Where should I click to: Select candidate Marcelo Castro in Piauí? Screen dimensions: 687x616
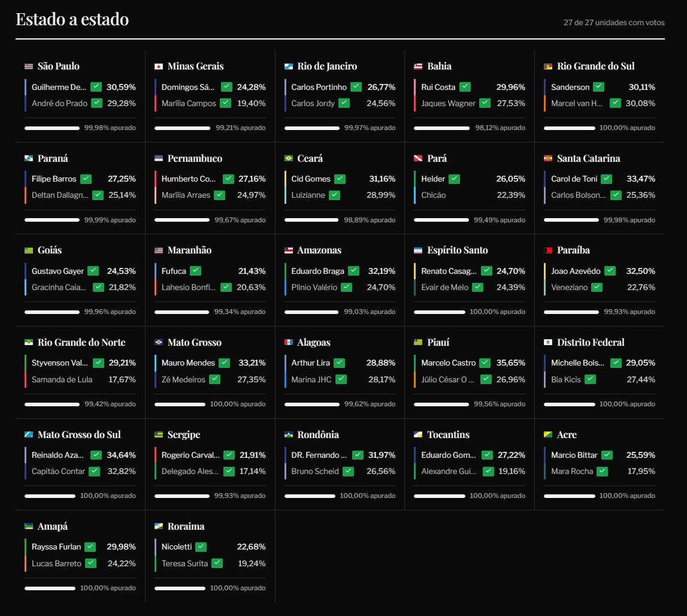(x=448, y=363)
